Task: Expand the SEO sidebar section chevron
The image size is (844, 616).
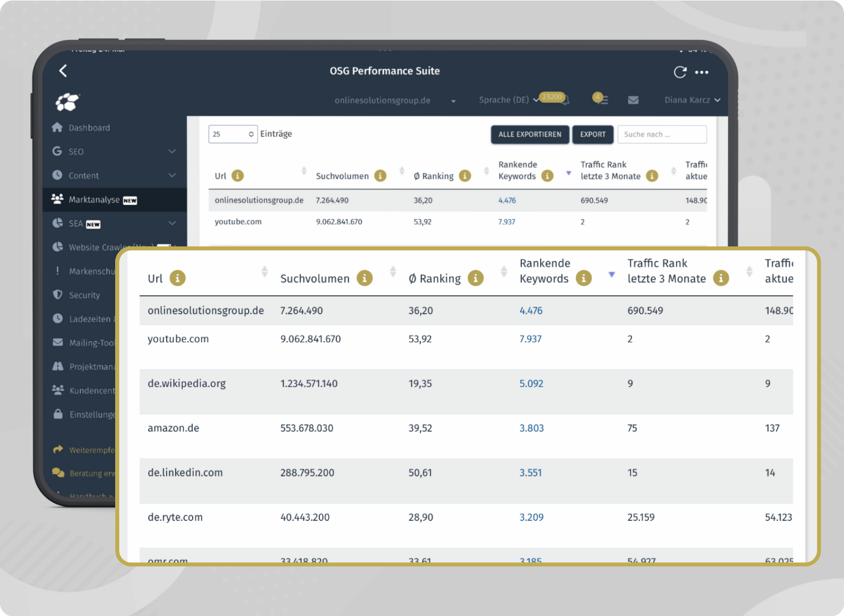Action: coord(172,151)
